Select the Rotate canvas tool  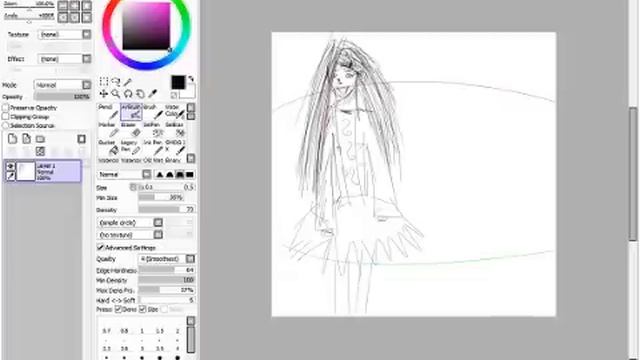tap(128, 94)
